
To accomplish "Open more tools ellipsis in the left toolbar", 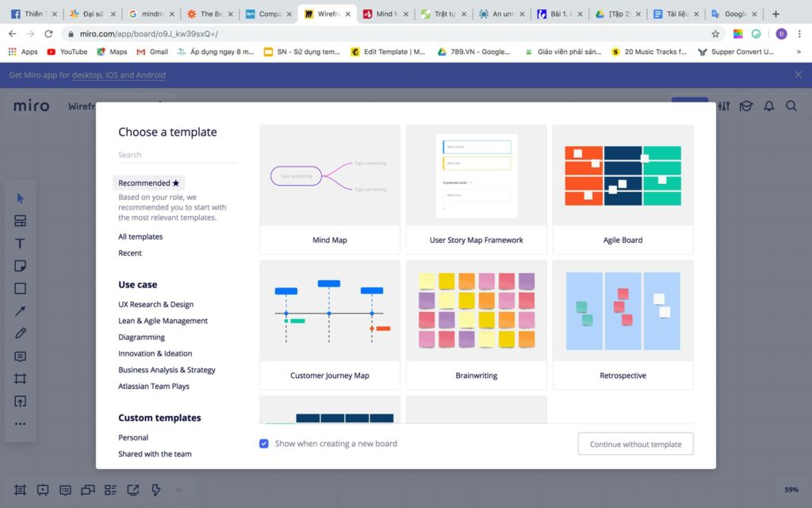I will pos(20,424).
